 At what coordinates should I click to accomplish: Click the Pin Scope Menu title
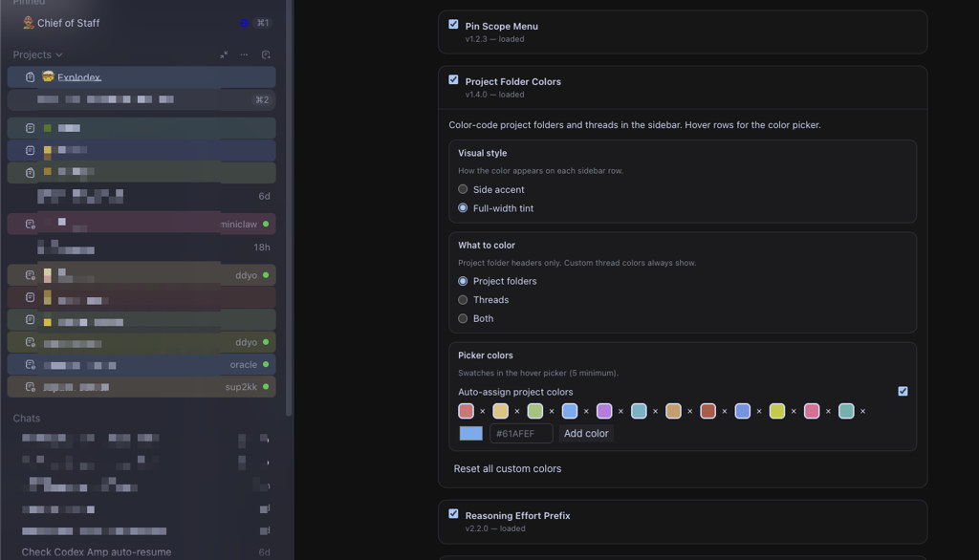coord(501,26)
